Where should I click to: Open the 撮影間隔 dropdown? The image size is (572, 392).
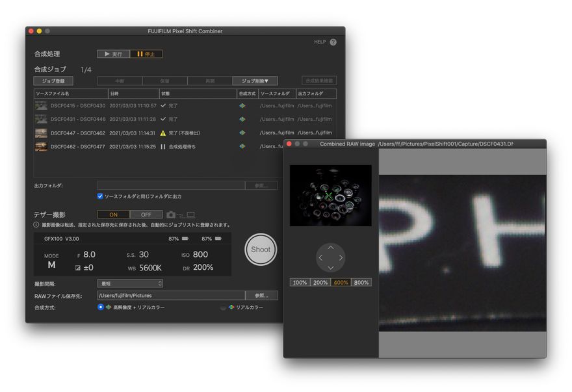coord(130,283)
